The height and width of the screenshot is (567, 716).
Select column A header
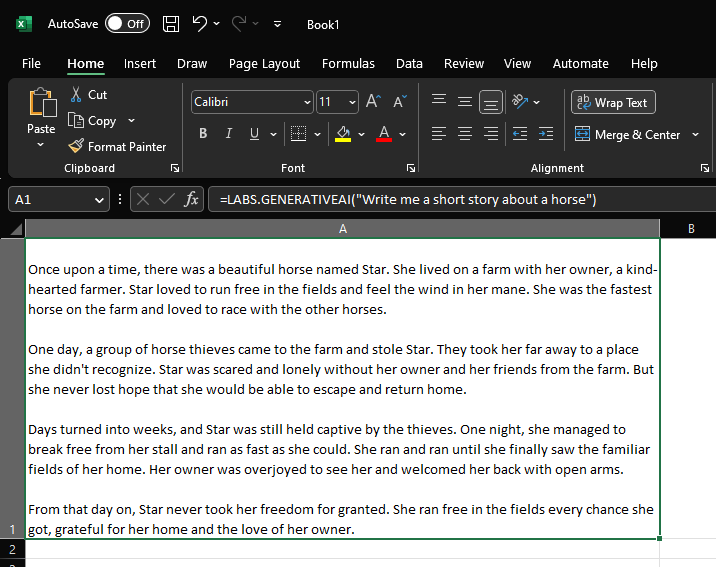(x=342, y=229)
